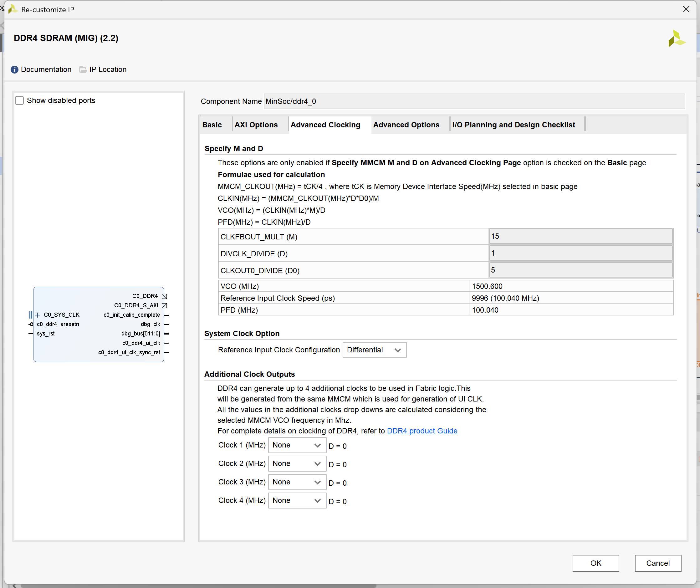Click the C0_DDR4_S_AXI interface port marker
Screen dimensions: 700x588
164,306
